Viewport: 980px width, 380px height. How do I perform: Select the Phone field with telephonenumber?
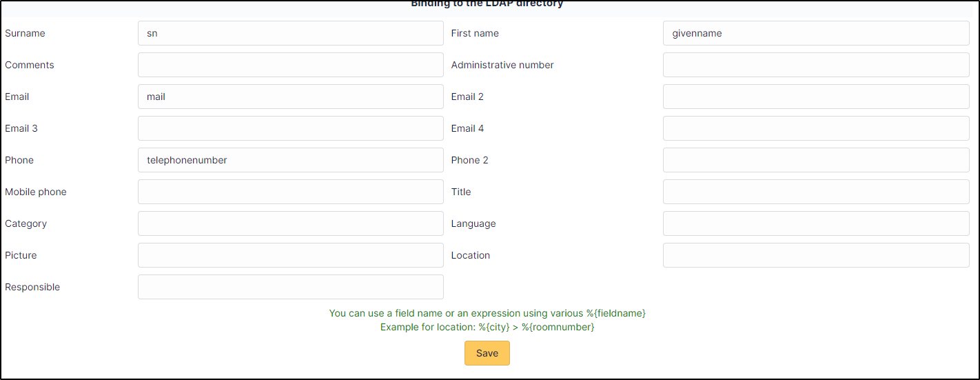pos(291,160)
